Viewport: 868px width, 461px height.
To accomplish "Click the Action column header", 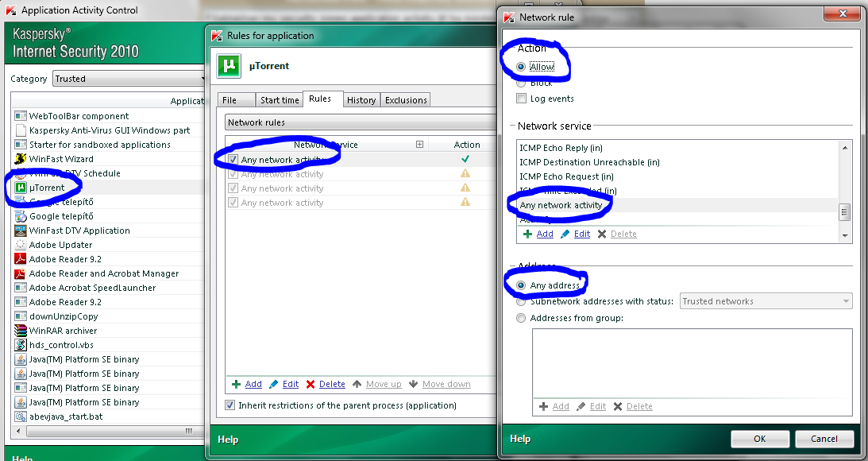I will coord(467,145).
